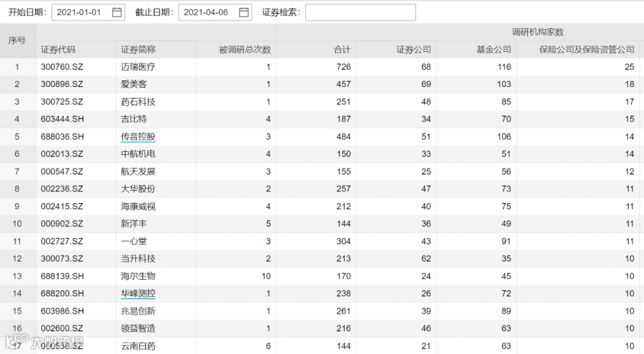Click the 截止日期 field showing 2021-04-06

click(x=215, y=13)
